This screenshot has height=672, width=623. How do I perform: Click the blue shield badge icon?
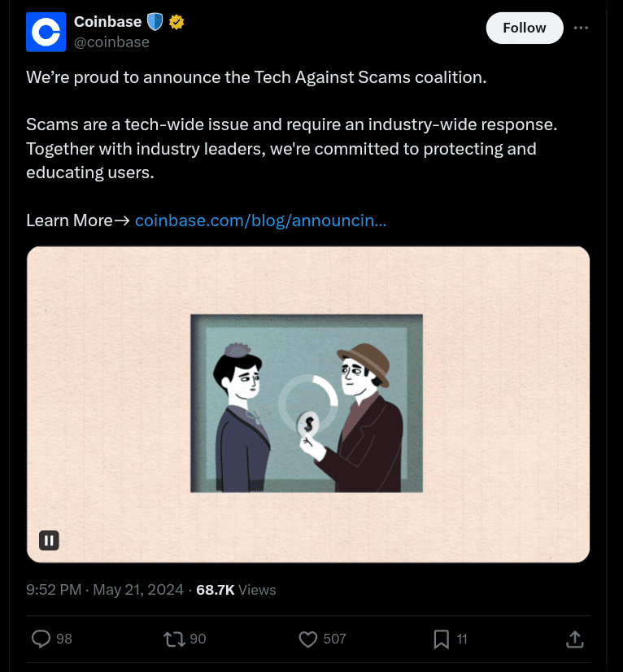click(155, 22)
